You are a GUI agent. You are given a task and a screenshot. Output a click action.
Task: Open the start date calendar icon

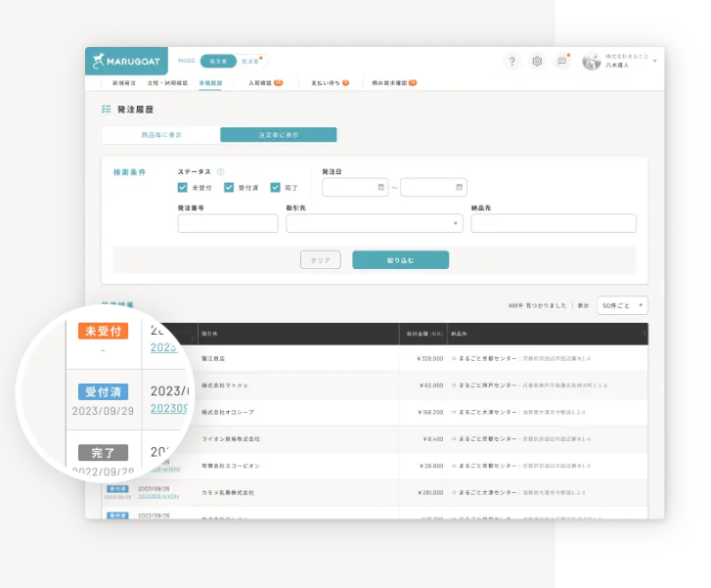click(381, 187)
